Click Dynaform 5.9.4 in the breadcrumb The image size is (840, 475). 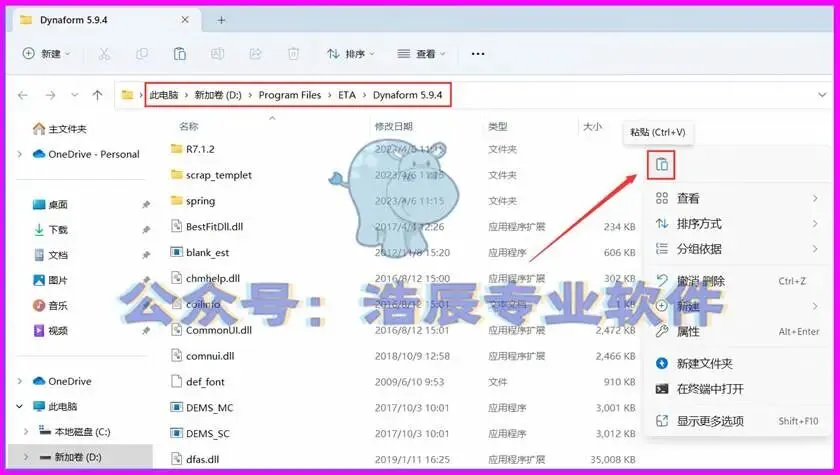click(408, 95)
